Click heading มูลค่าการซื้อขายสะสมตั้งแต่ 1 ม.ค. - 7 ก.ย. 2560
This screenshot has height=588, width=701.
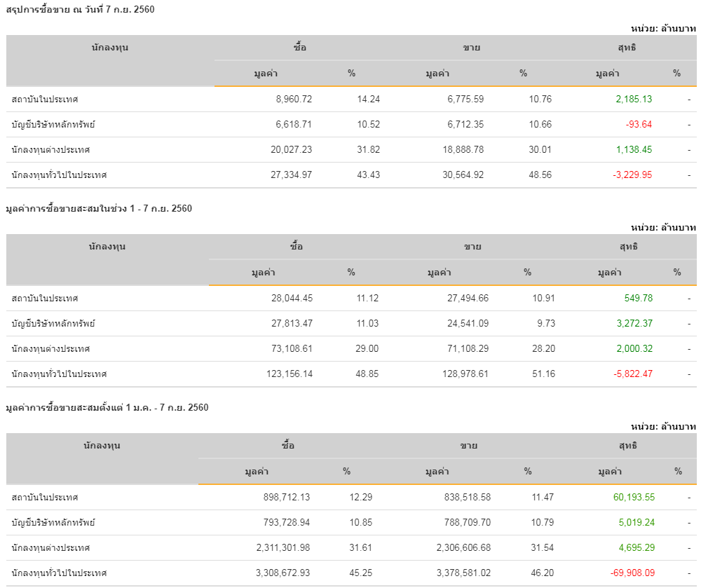[x=107, y=407]
